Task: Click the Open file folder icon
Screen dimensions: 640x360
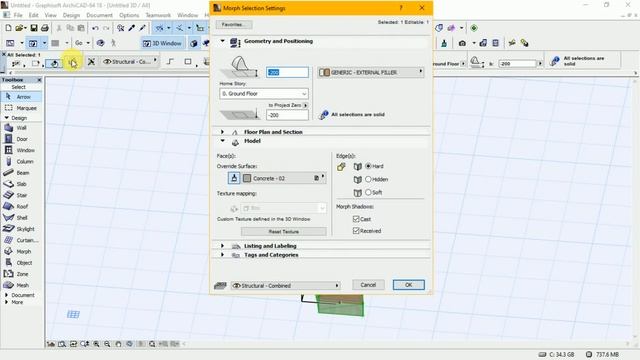Action: 20,28
